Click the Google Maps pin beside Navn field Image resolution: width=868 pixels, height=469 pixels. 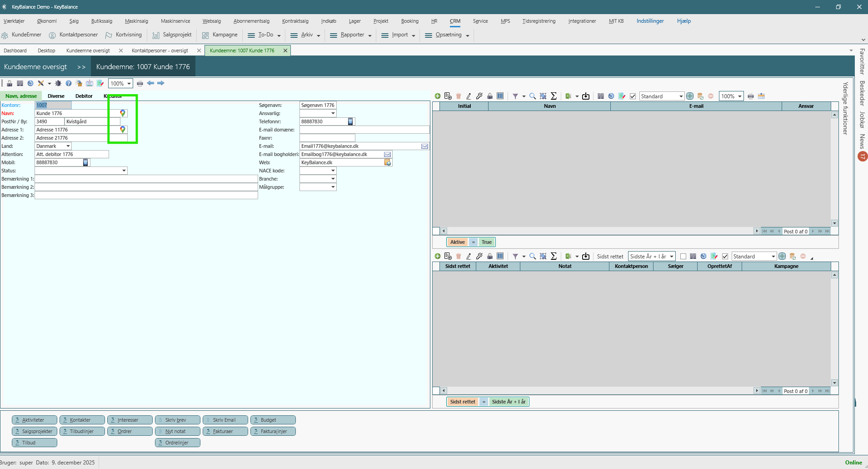[x=122, y=113]
